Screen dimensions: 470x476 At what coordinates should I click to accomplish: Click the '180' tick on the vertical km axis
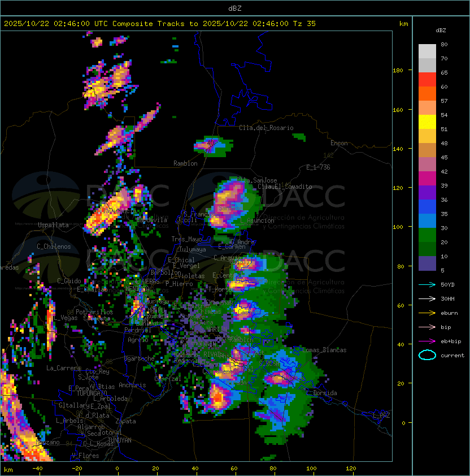(x=398, y=71)
